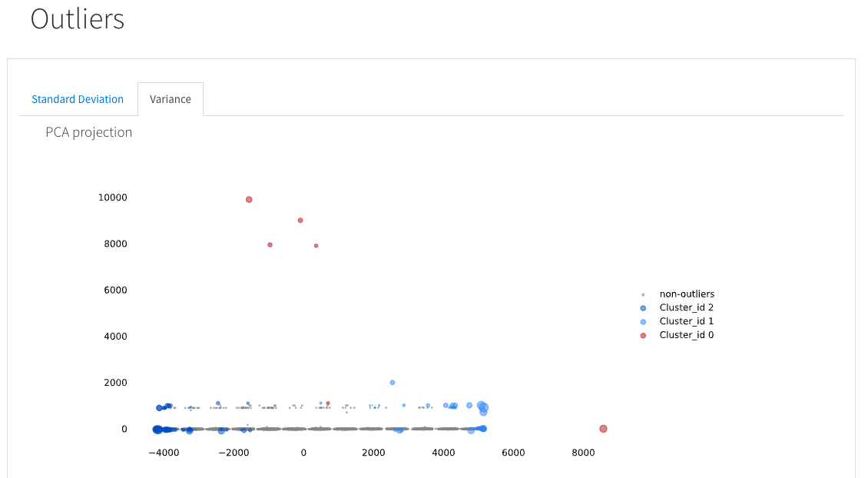Hide Cluster_id 0 using its legend entry
Image resolution: width=868 pixels, height=478 pixels.
click(x=686, y=335)
